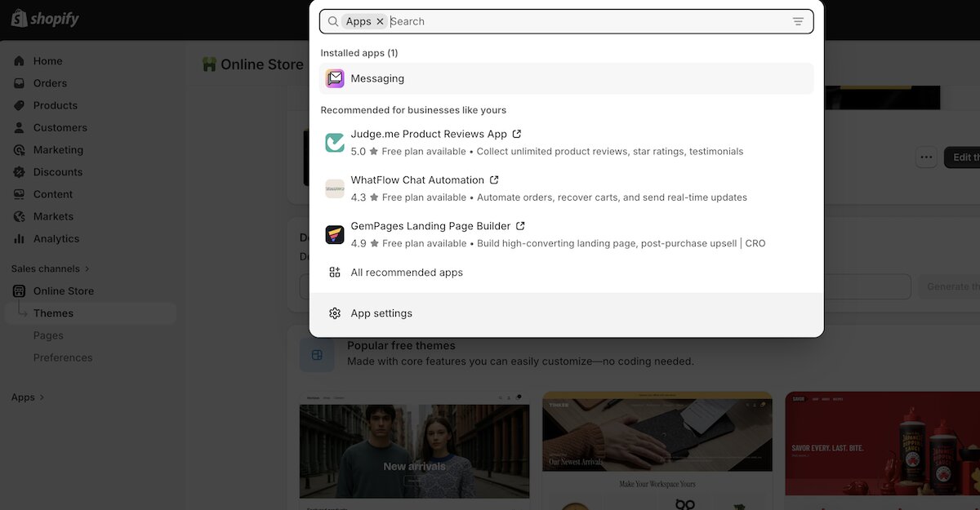Open the search filter options icon
Image resolution: width=980 pixels, height=510 pixels.
pyautogui.click(x=798, y=22)
